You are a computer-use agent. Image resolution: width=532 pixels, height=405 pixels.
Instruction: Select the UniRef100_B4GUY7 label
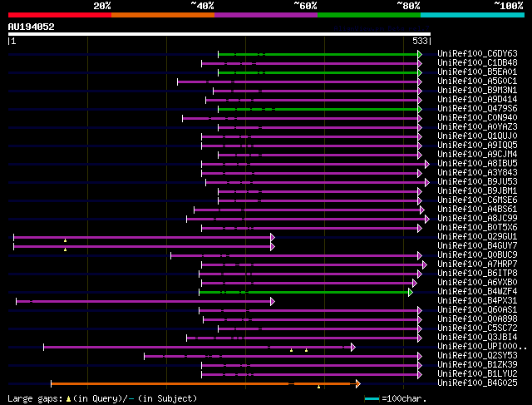coord(477,246)
